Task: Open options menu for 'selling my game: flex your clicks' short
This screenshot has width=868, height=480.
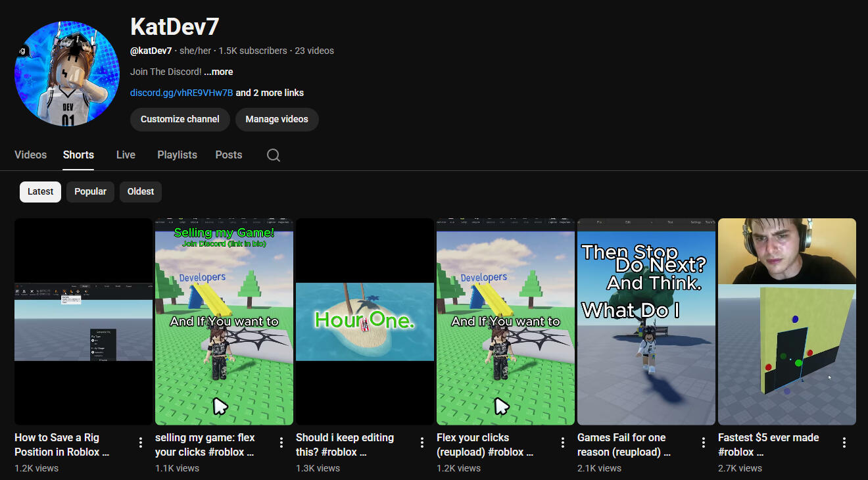Action: point(281,443)
